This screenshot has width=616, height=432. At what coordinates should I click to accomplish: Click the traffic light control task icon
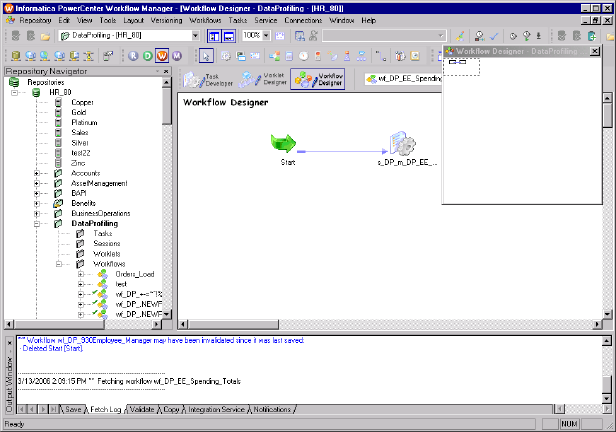318,56
